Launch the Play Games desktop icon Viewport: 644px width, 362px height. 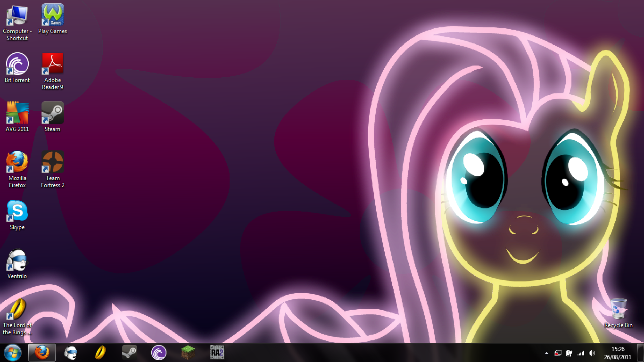click(53, 19)
